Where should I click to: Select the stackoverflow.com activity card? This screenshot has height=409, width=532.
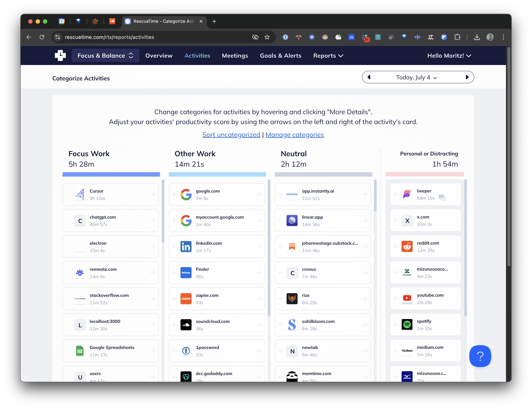click(x=111, y=299)
